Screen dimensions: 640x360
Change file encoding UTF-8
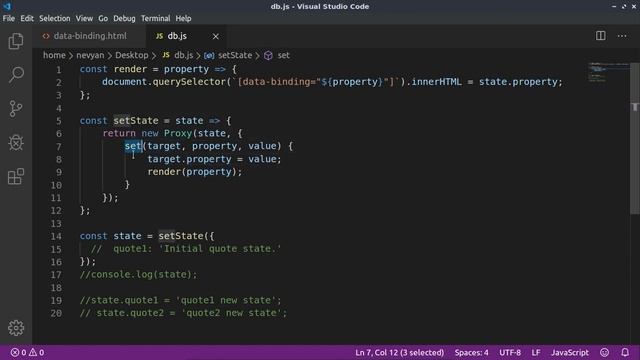510,352
